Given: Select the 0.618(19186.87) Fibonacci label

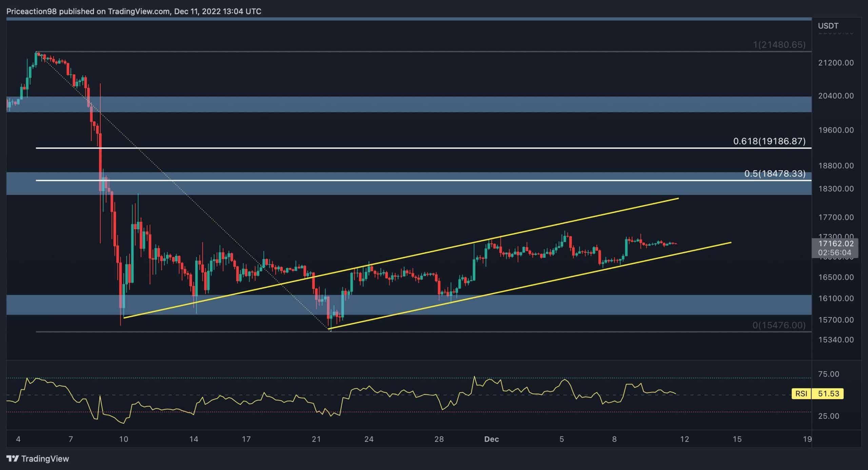Looking at the screenshot, I should coord(769,141).
